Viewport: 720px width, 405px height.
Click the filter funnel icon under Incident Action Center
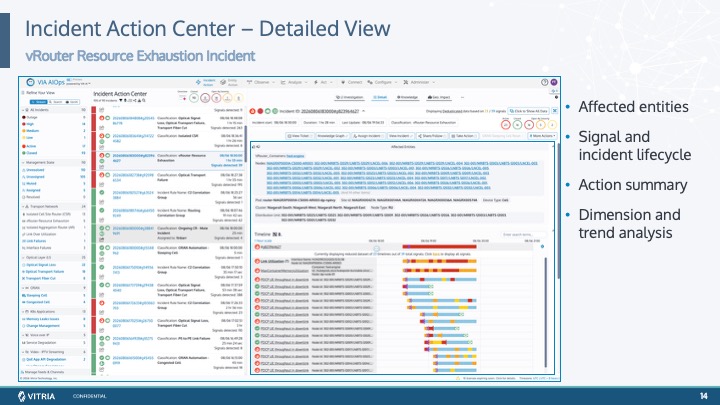(121, 101)
